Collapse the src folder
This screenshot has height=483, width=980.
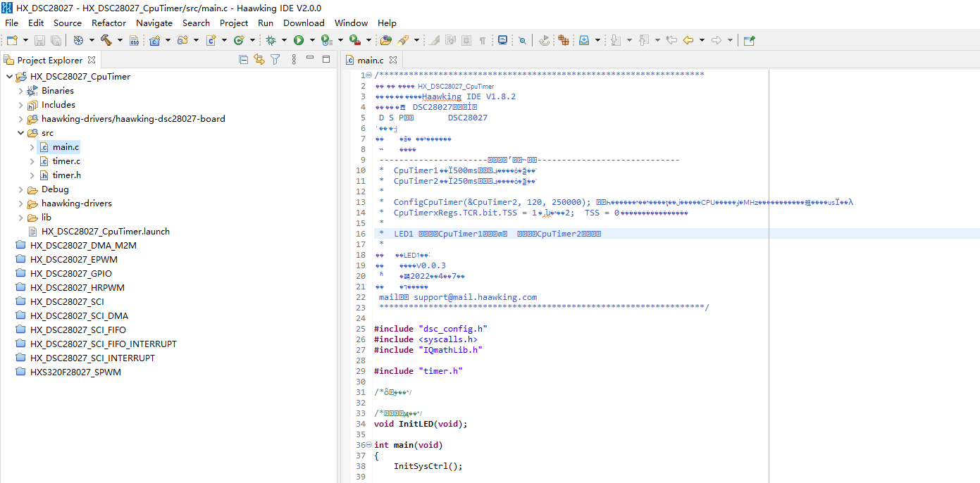point(20,132)
